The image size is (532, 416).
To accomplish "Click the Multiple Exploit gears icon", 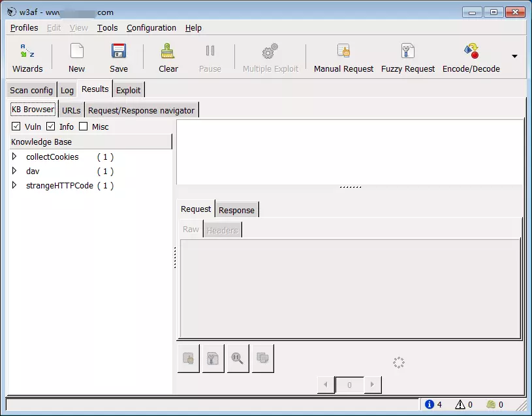I will pyautogui.click(x=270, y=52).
